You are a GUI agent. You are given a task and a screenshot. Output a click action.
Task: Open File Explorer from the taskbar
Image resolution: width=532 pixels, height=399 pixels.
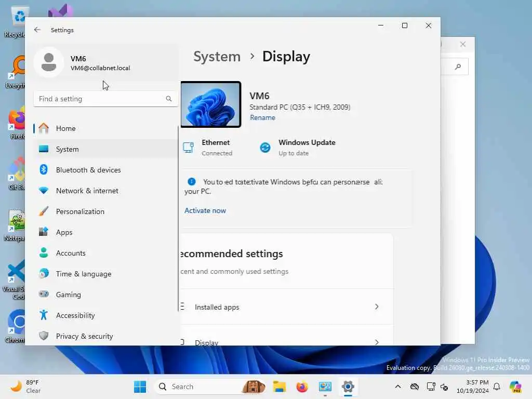tap(279, 387)
